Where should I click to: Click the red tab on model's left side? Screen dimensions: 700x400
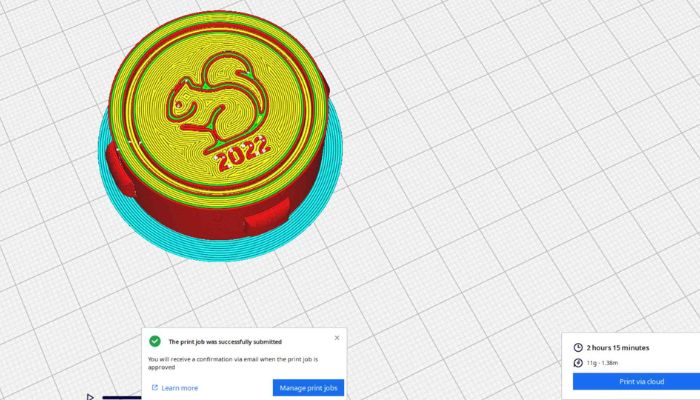pos(120,170)
